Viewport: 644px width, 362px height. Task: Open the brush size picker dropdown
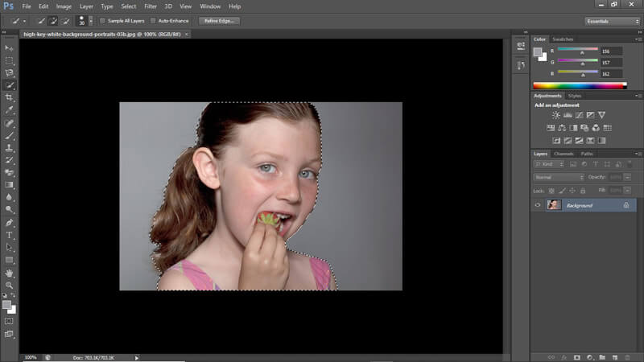tap(91, 21)
